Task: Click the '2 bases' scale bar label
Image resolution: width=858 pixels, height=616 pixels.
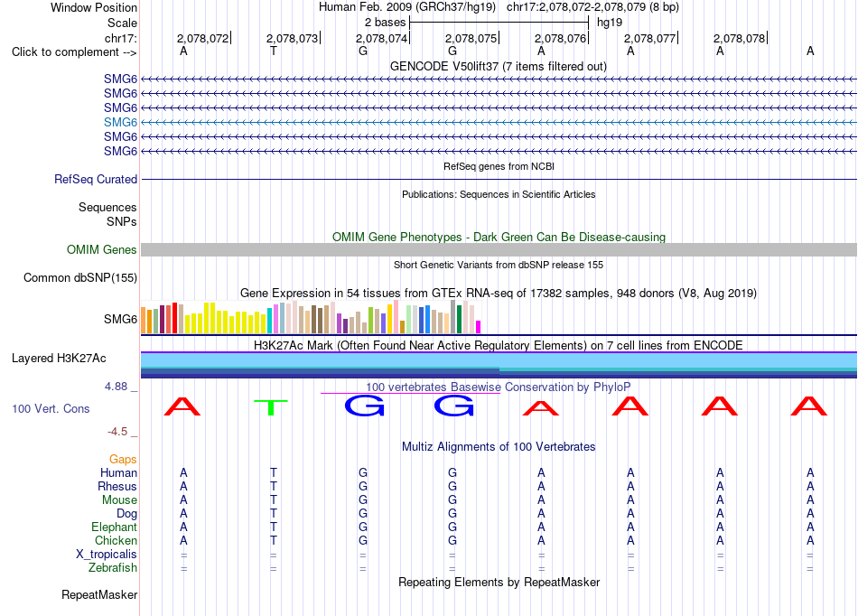Action: tap(386, 23)
